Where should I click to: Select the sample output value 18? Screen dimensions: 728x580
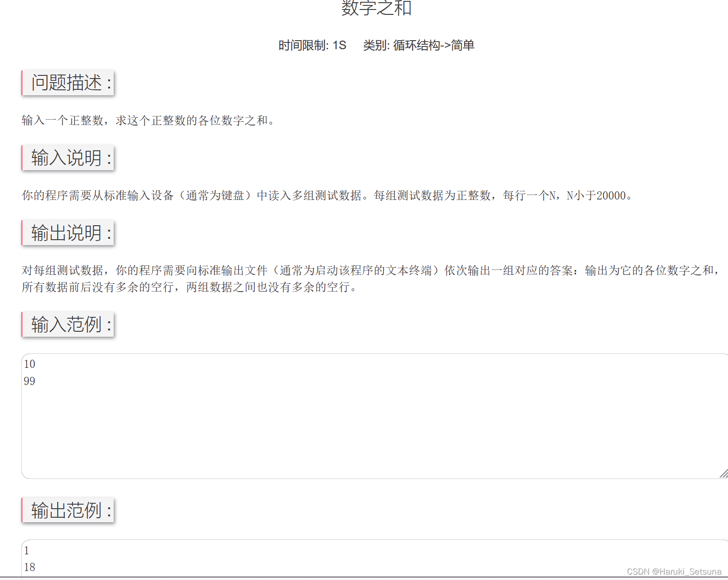pos(28,568)
